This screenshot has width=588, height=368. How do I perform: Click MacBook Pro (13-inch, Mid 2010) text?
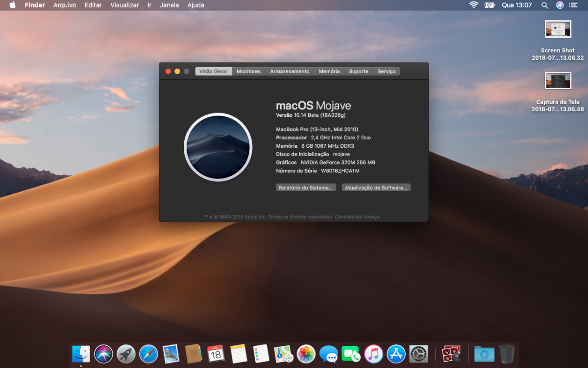click(317, 130)
